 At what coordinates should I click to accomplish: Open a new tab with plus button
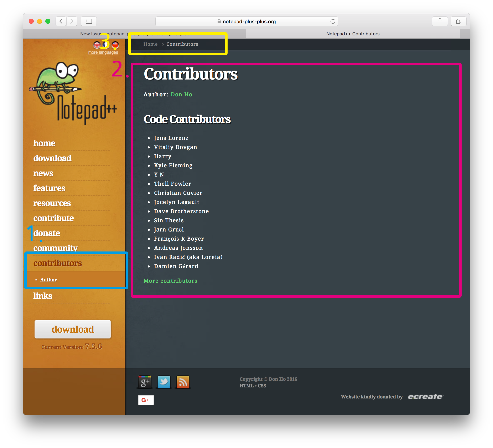pyautogui.click(x=465, y=34)
